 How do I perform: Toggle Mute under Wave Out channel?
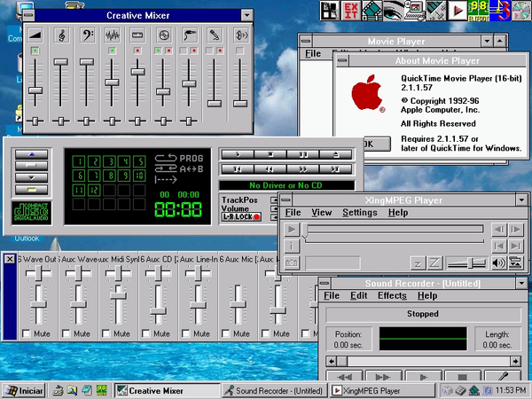click(27, 334)
